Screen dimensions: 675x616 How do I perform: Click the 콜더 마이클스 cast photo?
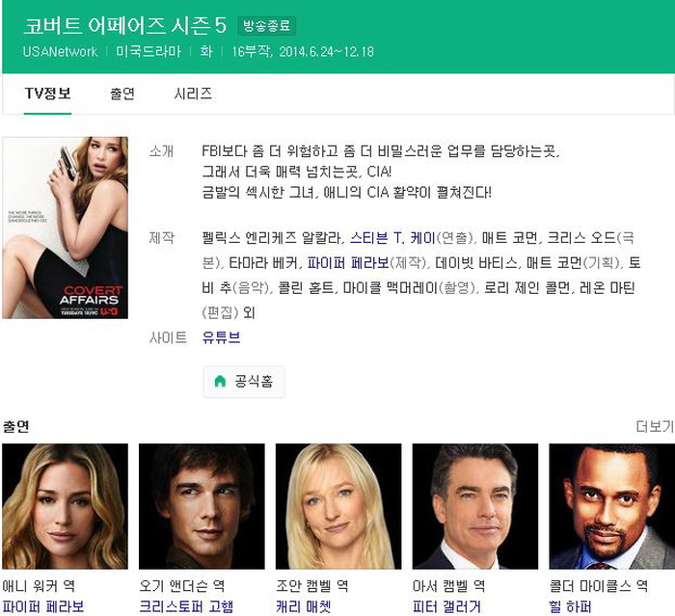tap(610, 506)
